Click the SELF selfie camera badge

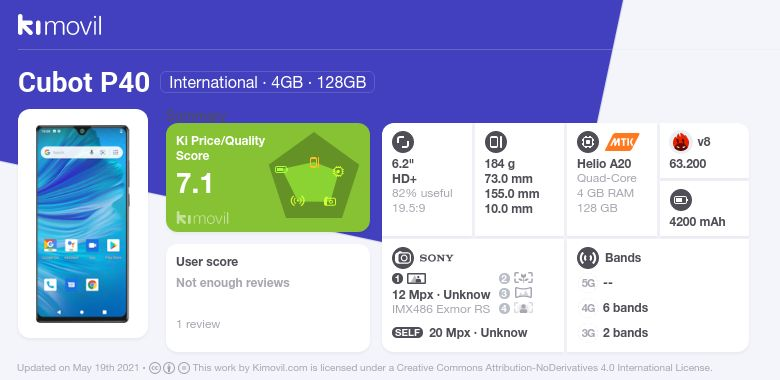pyautogui.click(x=407, y=333)
